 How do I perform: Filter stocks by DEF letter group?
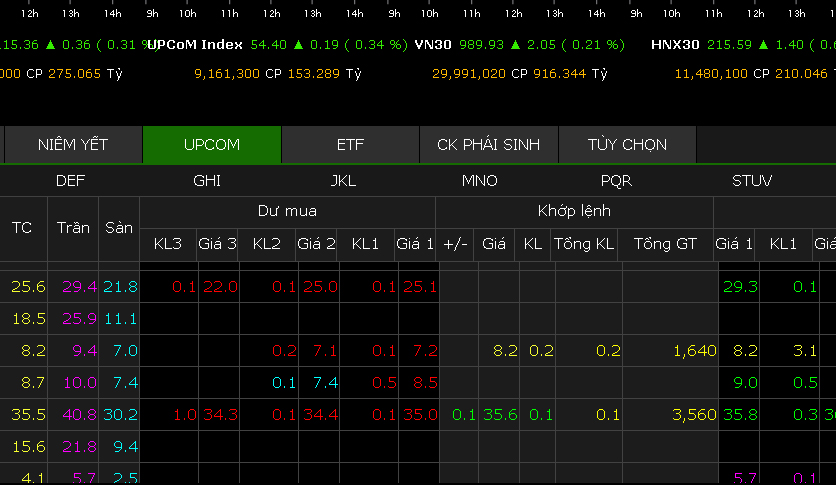pos(70,181)
